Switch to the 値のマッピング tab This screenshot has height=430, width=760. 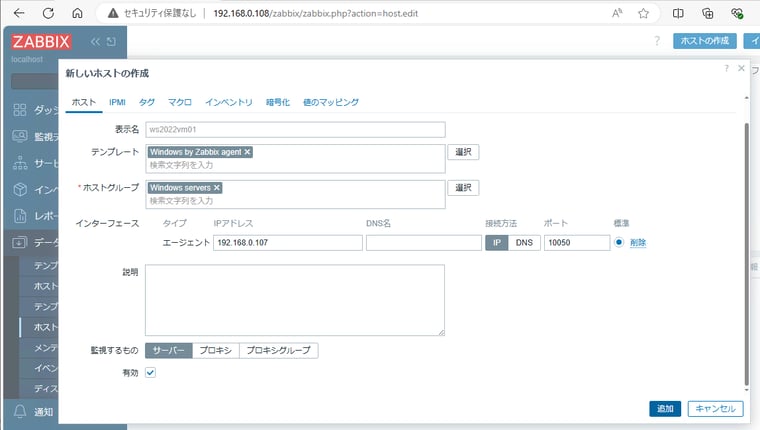tap(331, 102)
